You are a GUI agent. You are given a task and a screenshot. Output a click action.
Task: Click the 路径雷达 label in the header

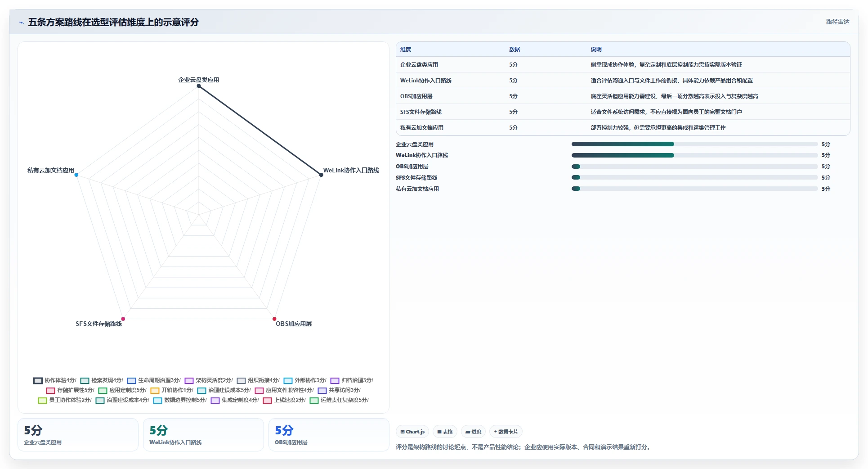837,22
